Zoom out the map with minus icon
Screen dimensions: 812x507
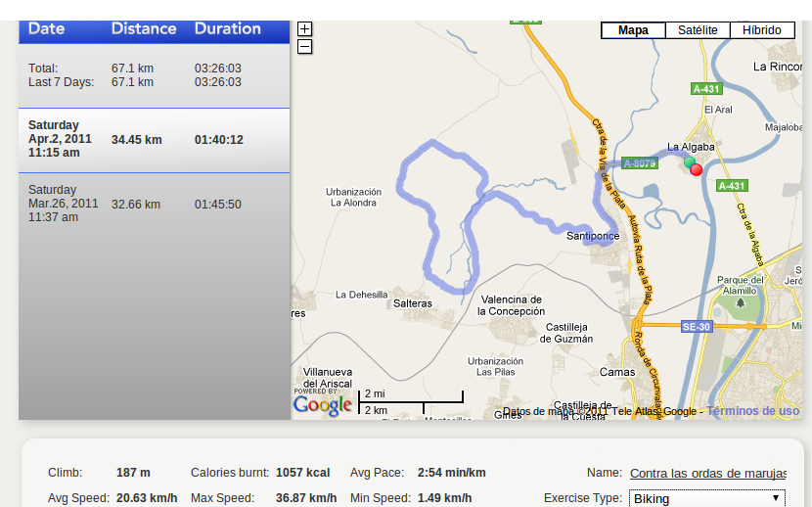pyautogui.click(x=304, y=47)
